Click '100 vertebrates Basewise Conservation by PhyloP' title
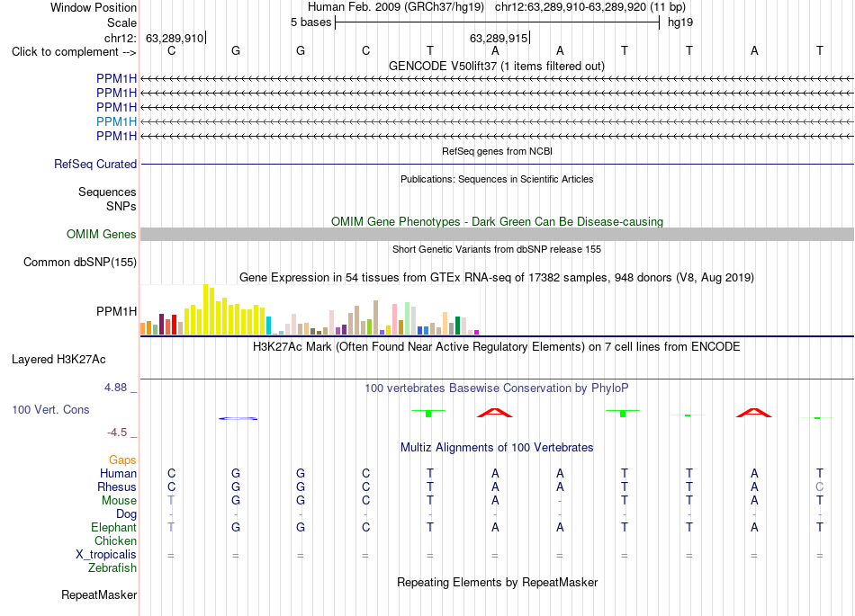This screenshot has width=855, height=616. [497, 388]
